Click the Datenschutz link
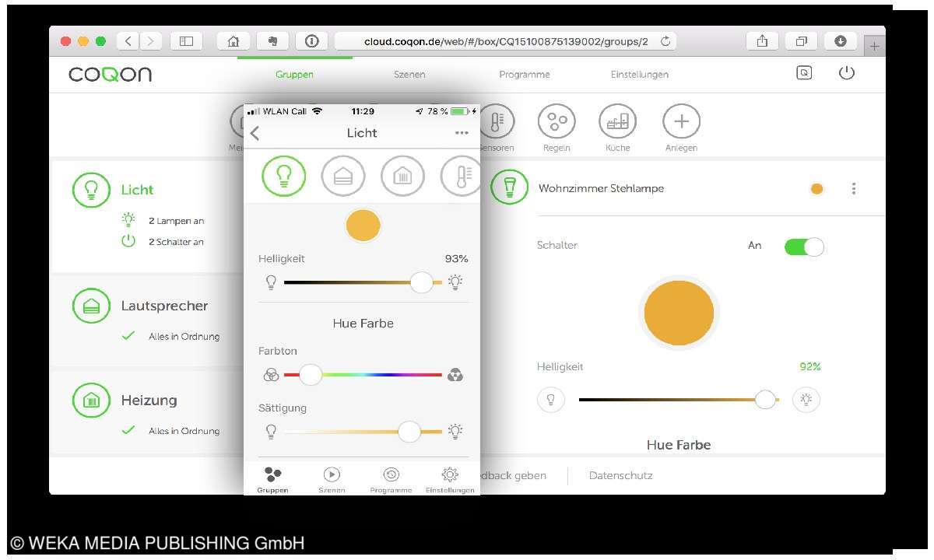This screenshot has height=560, width=934. click(620, 475)
